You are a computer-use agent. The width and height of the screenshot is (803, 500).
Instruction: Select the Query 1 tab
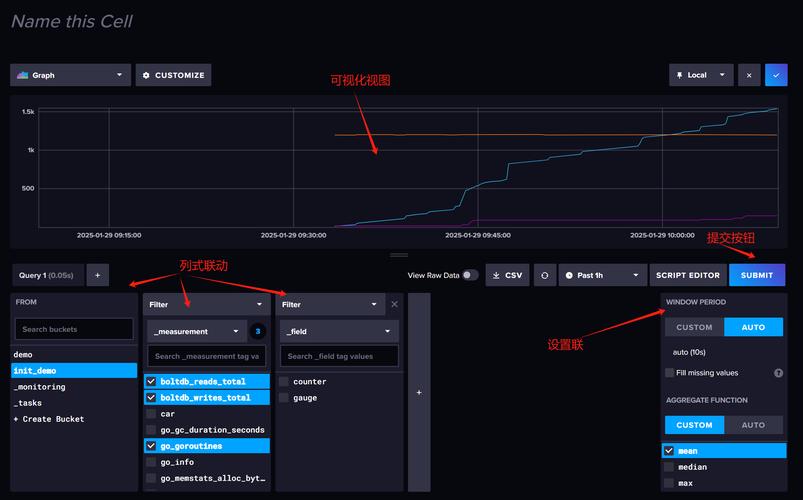click(x=47, y=275)
